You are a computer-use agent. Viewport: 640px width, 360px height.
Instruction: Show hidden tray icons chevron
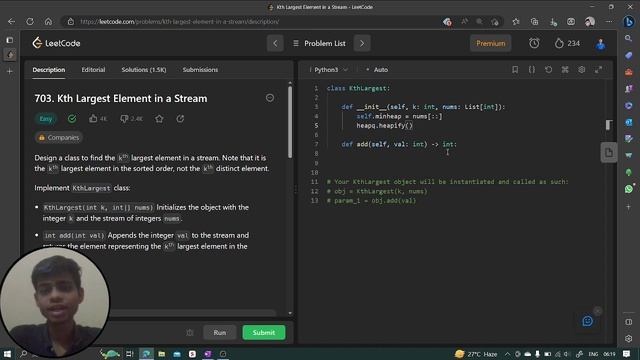(507, 354)
